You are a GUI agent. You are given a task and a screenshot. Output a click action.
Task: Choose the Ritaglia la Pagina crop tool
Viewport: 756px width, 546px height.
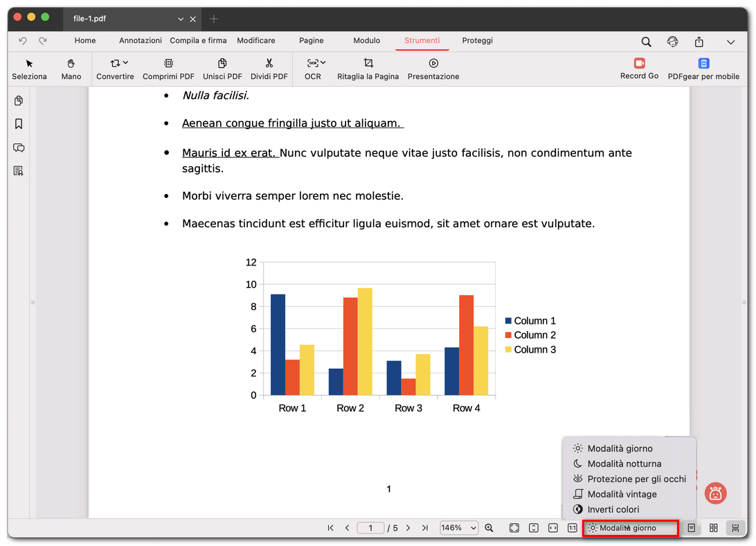tap(368, 63)
